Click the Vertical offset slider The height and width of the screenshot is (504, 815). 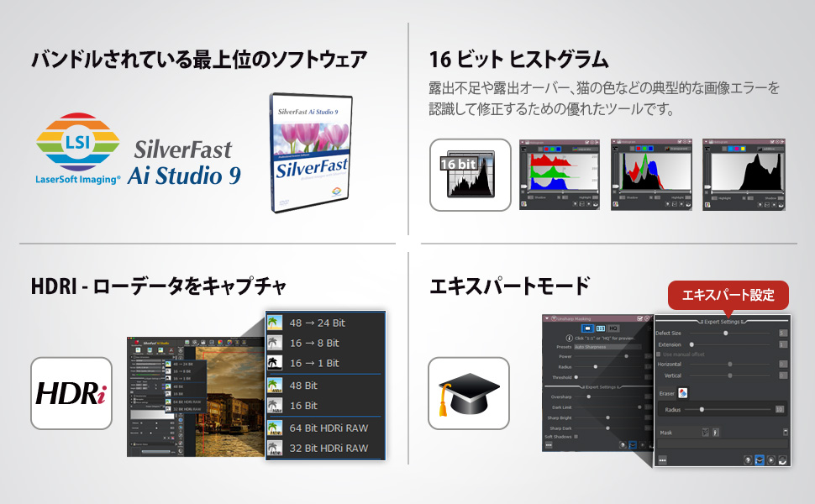click(x=730, y=375)
